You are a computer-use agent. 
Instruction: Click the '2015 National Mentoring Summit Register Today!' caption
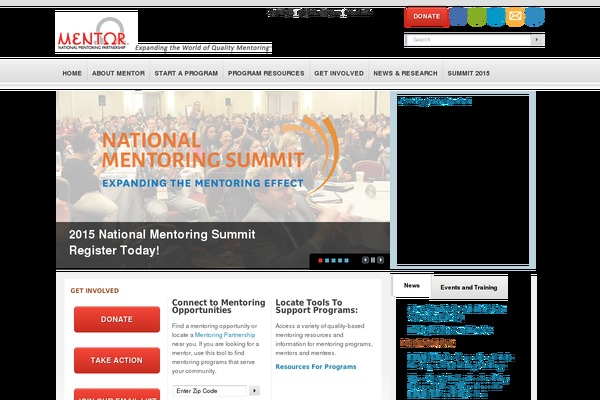pos(162,242)
